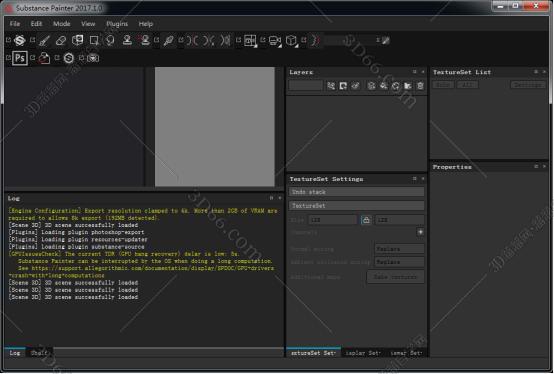
Task: Open the TextureSet width size dropdown
Action: pos(333,220)
